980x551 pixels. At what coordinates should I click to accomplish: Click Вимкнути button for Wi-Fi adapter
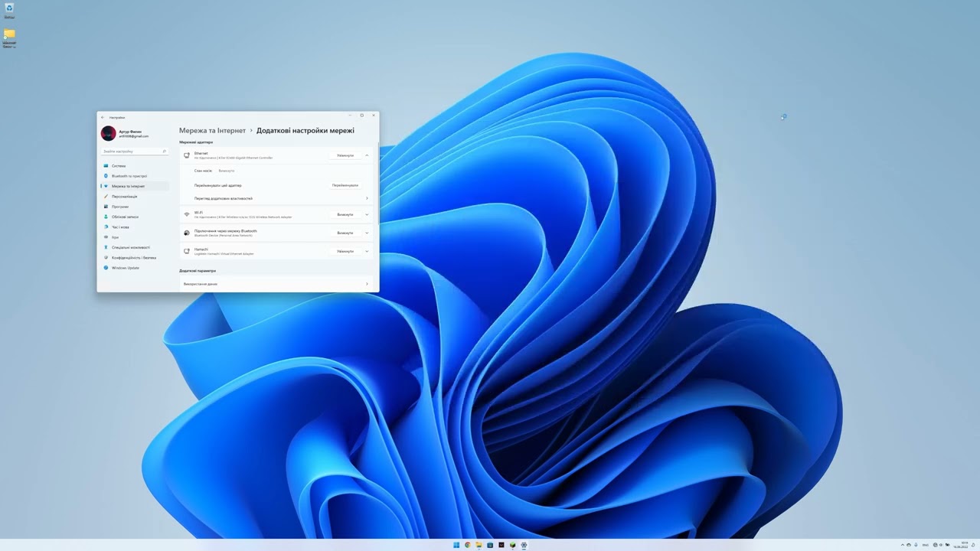(x=345, y=214)
